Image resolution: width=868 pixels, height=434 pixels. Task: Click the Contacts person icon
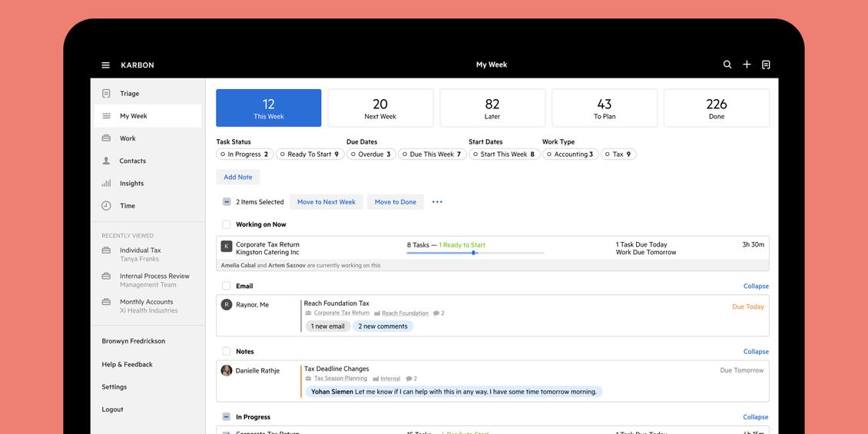pyautogui.click(x=106, y=161)
